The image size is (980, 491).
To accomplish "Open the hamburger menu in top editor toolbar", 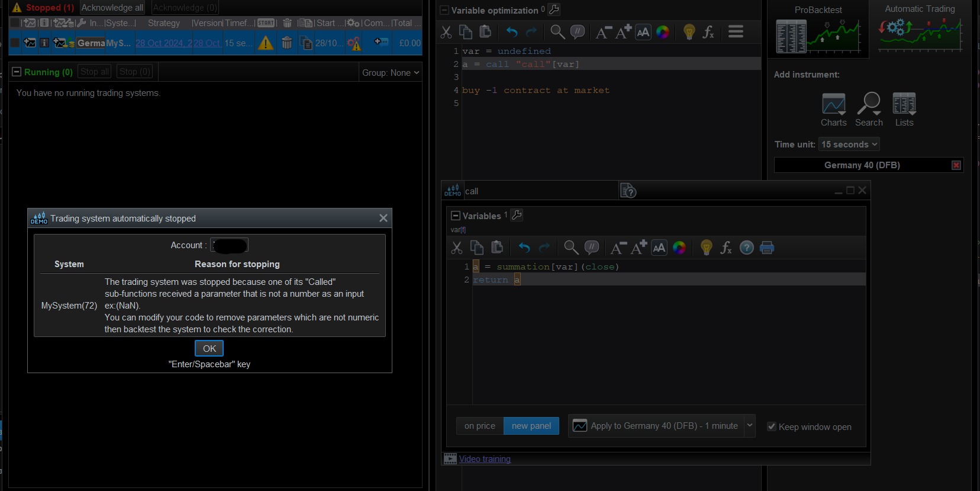I will pyautogui.click(x=736, y=31).
